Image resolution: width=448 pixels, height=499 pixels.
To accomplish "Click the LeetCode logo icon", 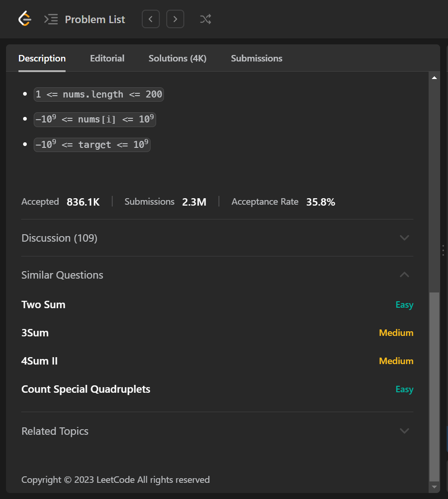I will point(24,19).
